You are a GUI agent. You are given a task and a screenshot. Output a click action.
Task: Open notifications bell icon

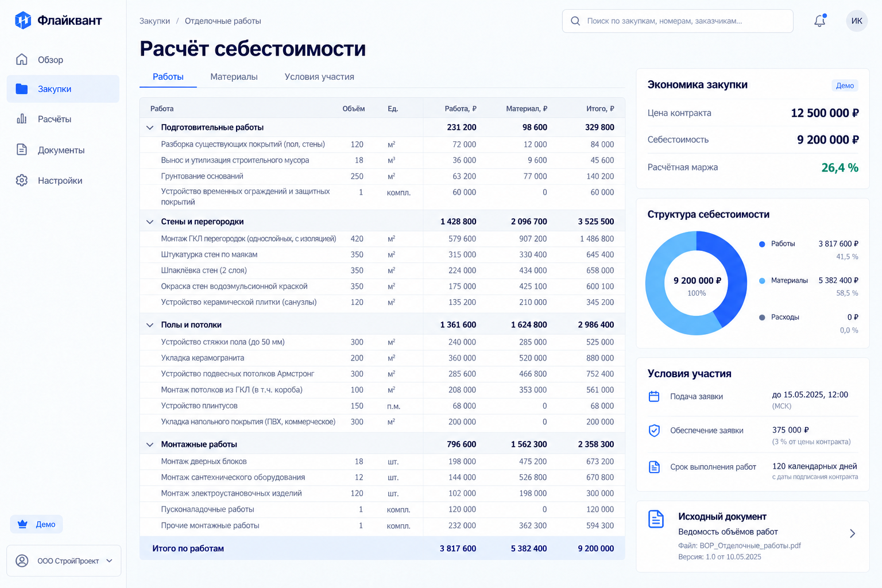(x=820, y=21)
